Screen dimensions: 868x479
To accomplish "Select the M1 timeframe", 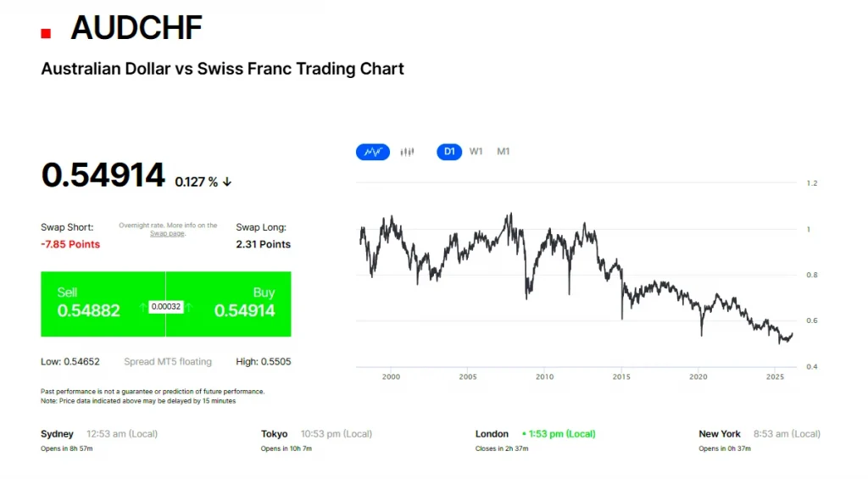I will point(504,152).
